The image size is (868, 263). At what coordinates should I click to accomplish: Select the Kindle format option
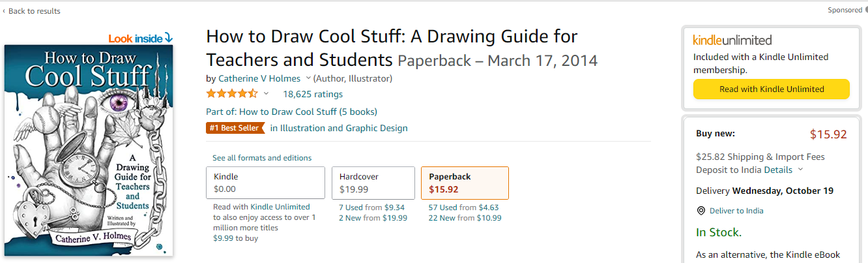coord(265,183)
